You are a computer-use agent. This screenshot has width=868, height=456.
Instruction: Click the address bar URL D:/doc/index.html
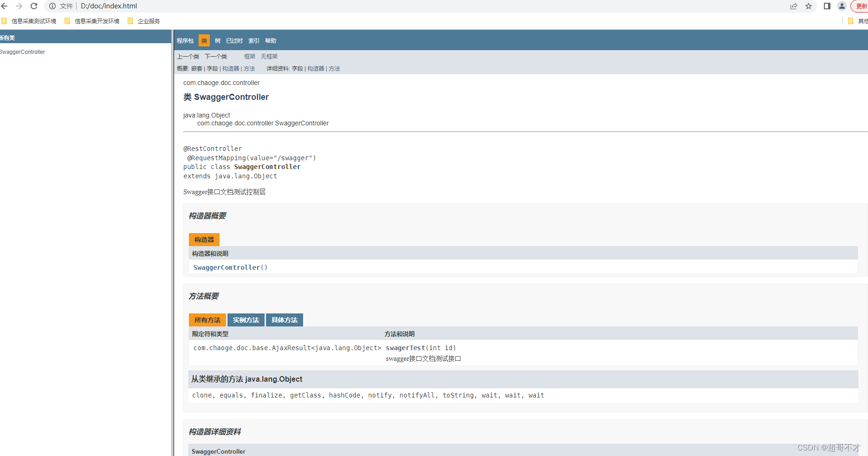[x=109, y=6]
